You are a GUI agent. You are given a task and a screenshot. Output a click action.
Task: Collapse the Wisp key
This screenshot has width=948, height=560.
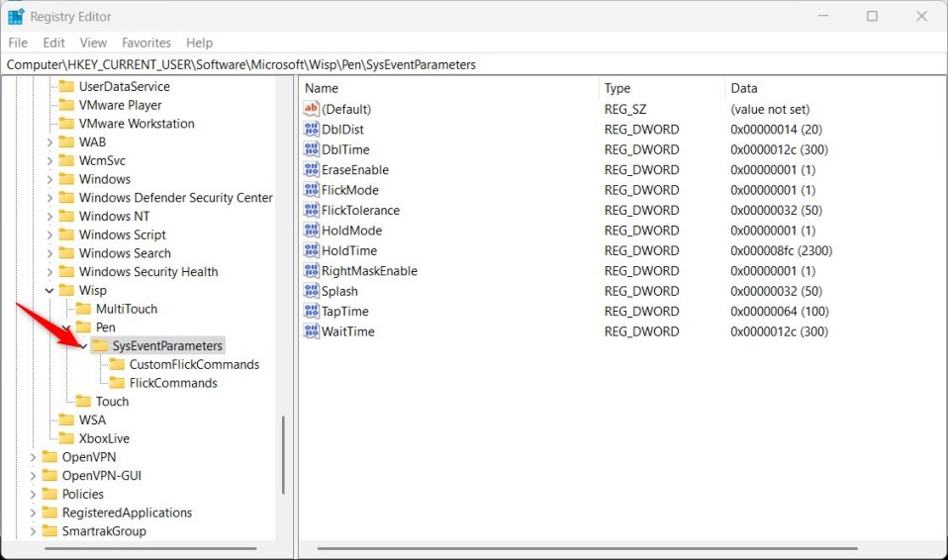[x=49, y=290]
